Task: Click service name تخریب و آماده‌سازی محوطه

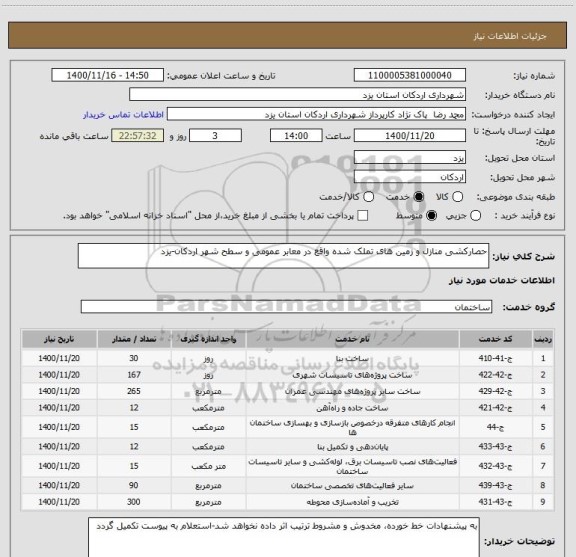Action: tap(352, 502)
